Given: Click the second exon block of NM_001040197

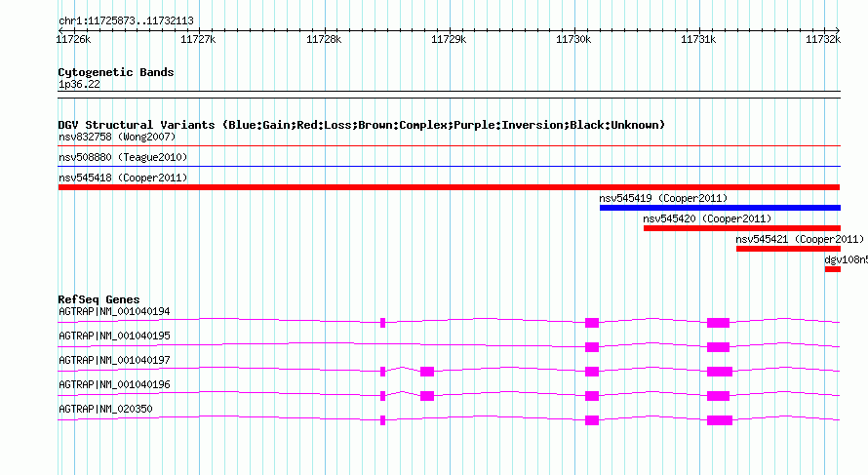Looking at the screenshot, I should pyautogui.click(x=427, y=372).
